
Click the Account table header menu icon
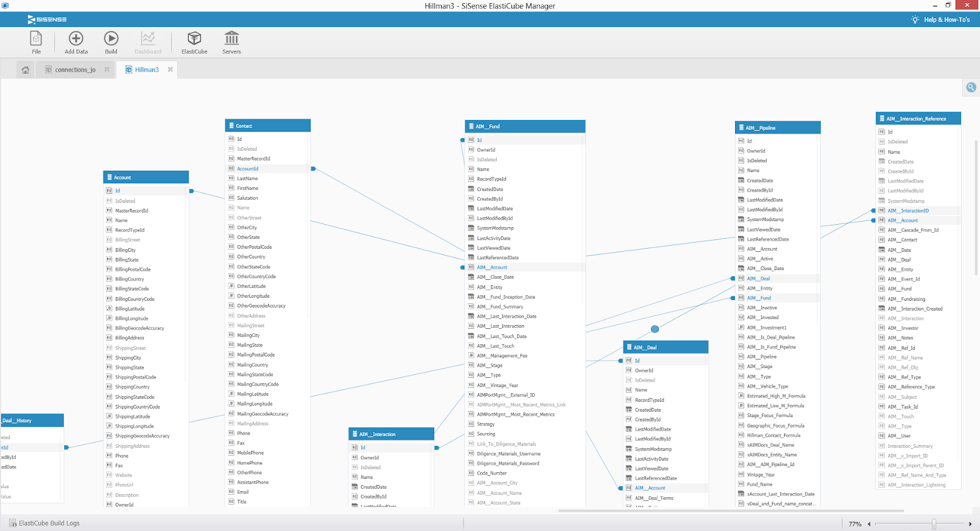(109, 177)
